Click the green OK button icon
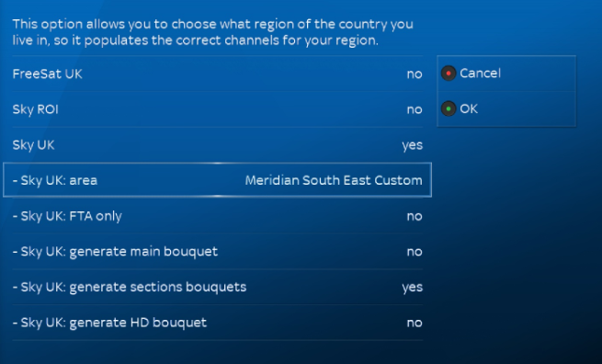 click(448, 108)
